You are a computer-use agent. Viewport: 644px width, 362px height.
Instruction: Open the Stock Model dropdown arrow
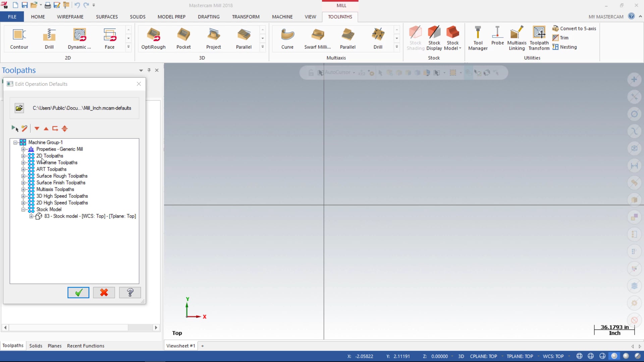pos(460,48)
